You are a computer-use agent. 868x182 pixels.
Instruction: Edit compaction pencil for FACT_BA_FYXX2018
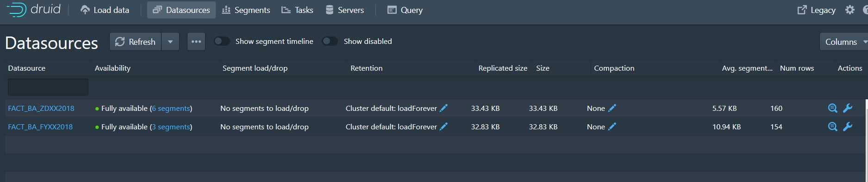(612, 127)
